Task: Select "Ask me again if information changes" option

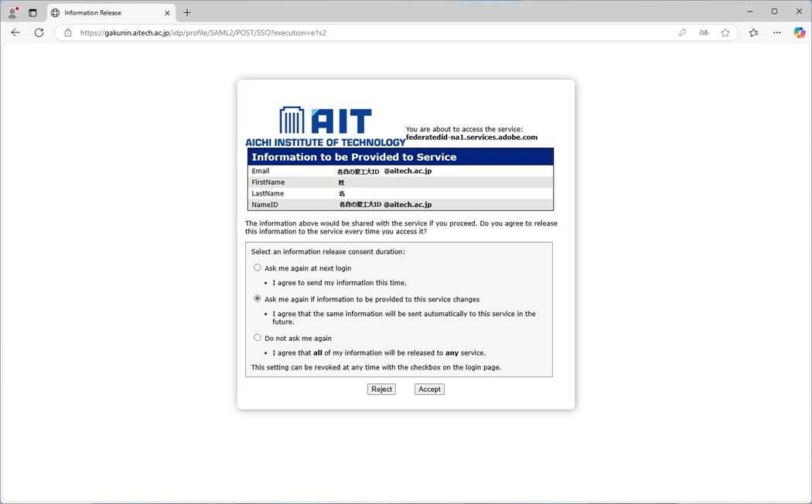Action: 258,298
